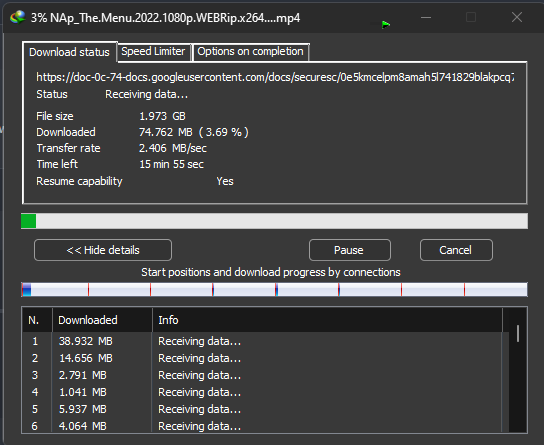
Task: Collapse the panel with Hide details
Action: click(103, 250)
